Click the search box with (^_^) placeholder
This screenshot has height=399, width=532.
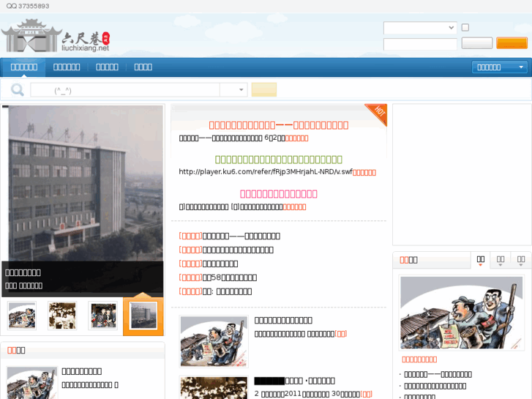(x=125, y=90)
